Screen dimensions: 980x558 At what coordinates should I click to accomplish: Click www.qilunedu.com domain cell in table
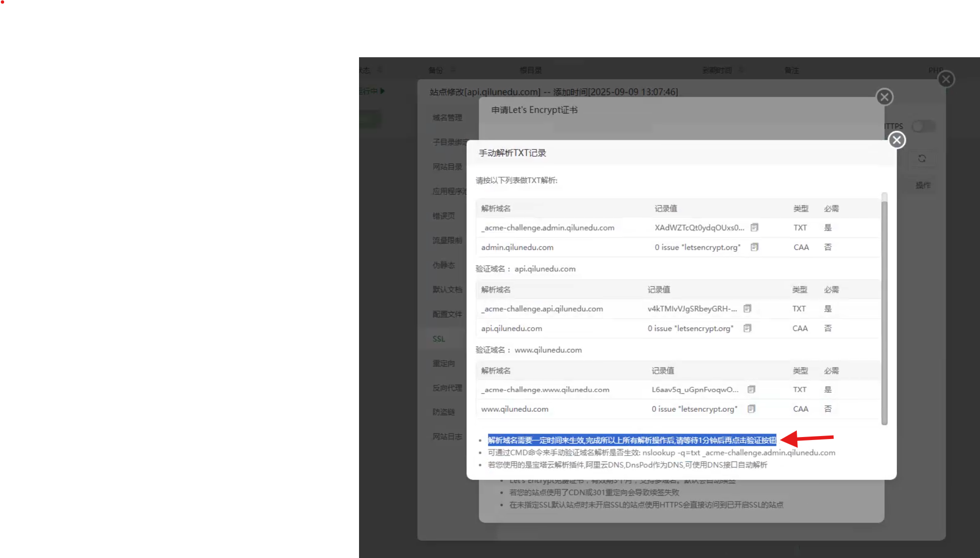click(514, 409)
